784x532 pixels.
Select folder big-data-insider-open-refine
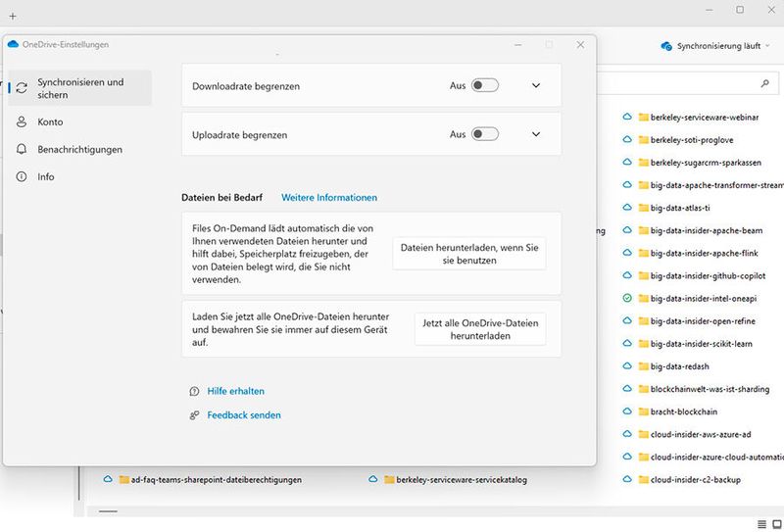point(703,321)
